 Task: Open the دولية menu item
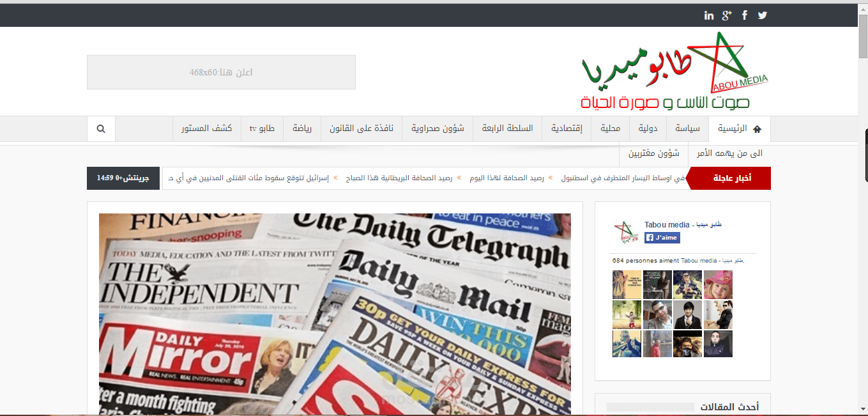tap(648, 129)
